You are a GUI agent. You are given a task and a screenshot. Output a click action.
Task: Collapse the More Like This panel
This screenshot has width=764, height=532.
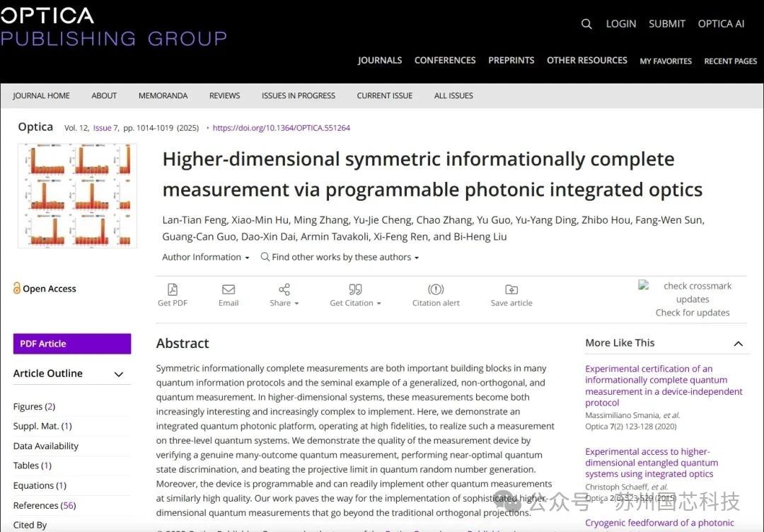tap(738, 343)
